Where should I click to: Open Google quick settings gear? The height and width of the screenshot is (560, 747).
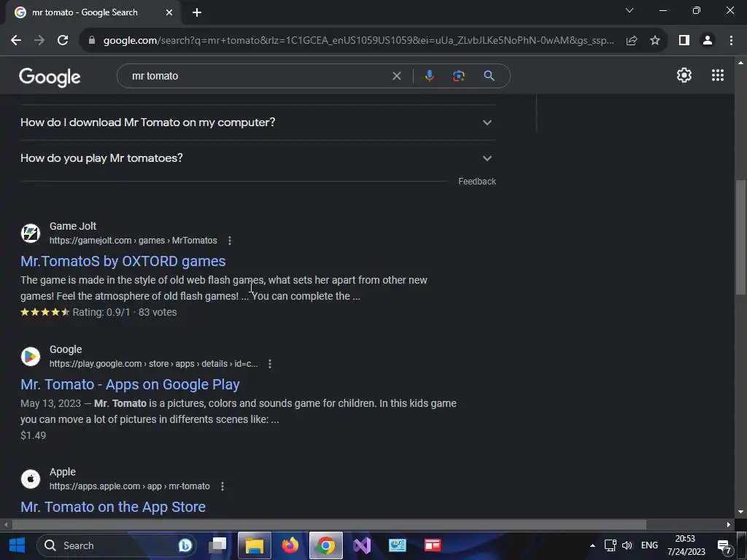click(684, 75)
